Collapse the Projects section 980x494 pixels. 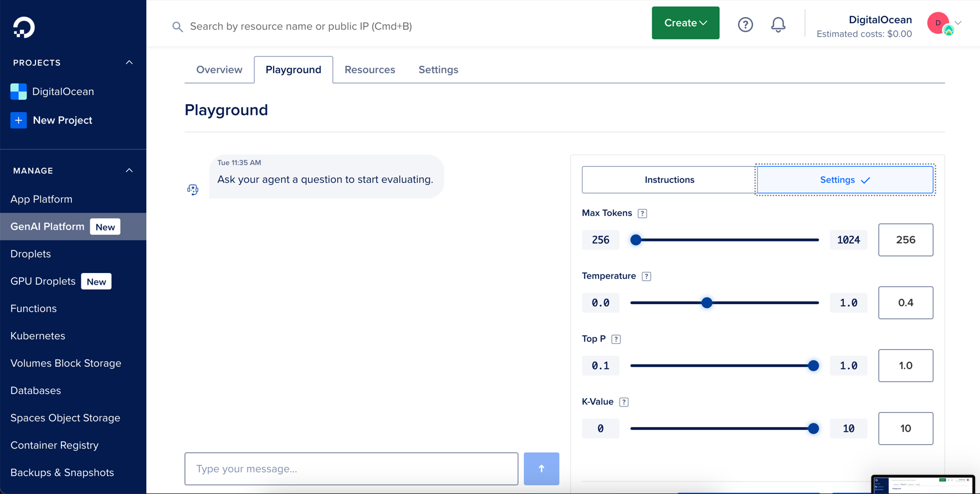click(x=129, y=63)
